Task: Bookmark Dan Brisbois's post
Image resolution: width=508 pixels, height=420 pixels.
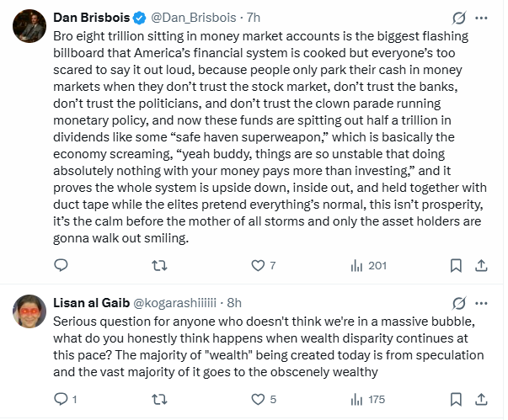Action: click(456, 266)
